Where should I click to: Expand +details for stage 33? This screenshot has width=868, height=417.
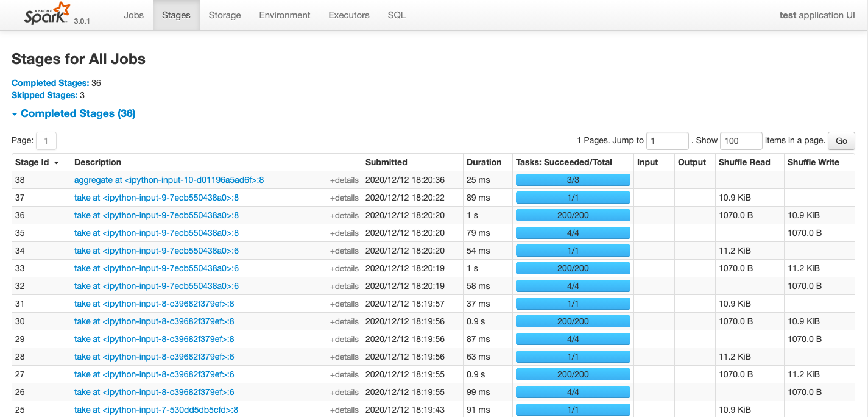click(344, 269)
